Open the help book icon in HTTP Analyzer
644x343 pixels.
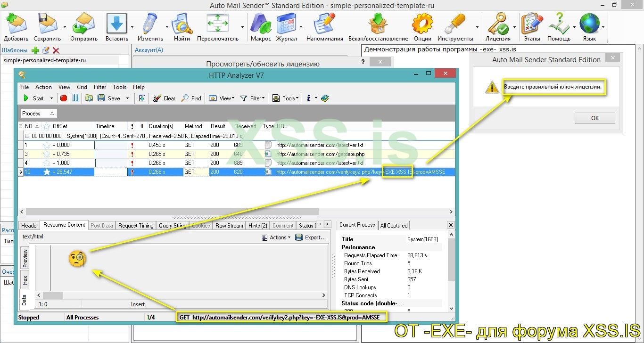324,98
